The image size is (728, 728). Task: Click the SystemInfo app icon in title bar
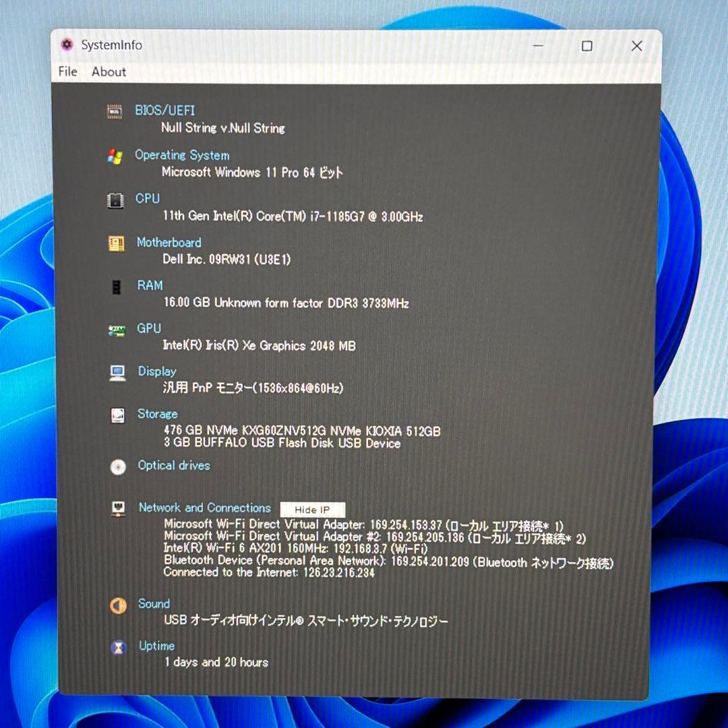pyautogui.click(x=67, y=44)
